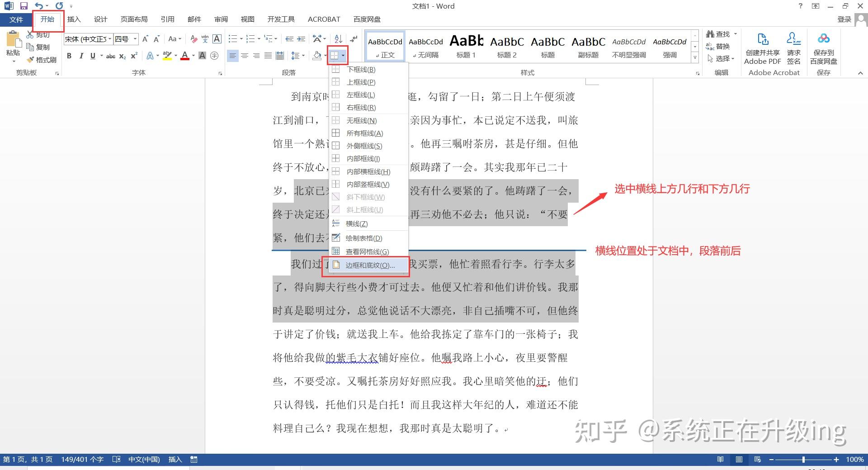
Task: Click the Clear Formatting eraser icon
Action: tap(193, 39)
